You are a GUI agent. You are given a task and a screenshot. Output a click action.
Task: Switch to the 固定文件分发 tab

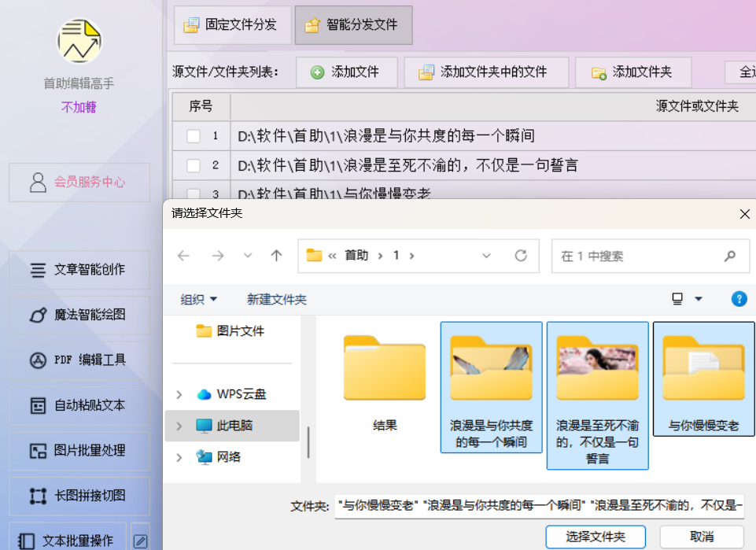click(232, 25)
